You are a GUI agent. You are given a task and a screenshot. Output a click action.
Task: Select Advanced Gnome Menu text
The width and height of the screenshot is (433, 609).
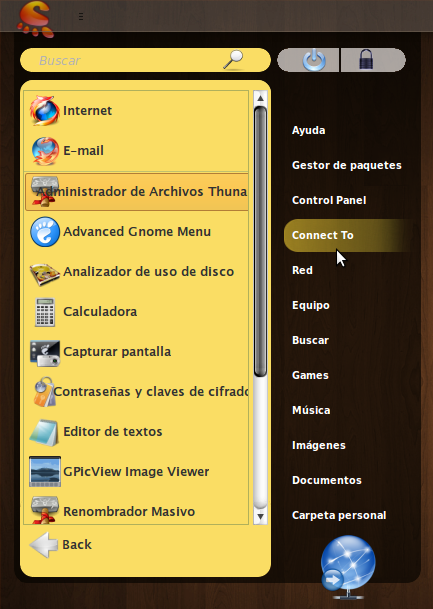coord(137,231)
